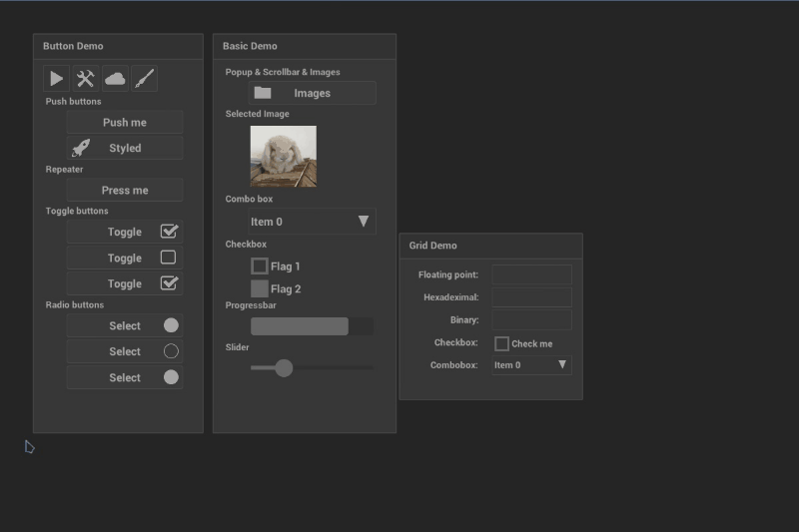Choose the second, empty Select radio button

tap(125, 351)
